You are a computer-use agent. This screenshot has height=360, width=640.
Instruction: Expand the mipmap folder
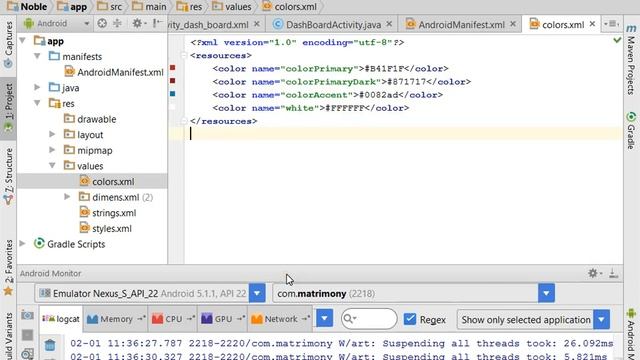tap(52, 150)
